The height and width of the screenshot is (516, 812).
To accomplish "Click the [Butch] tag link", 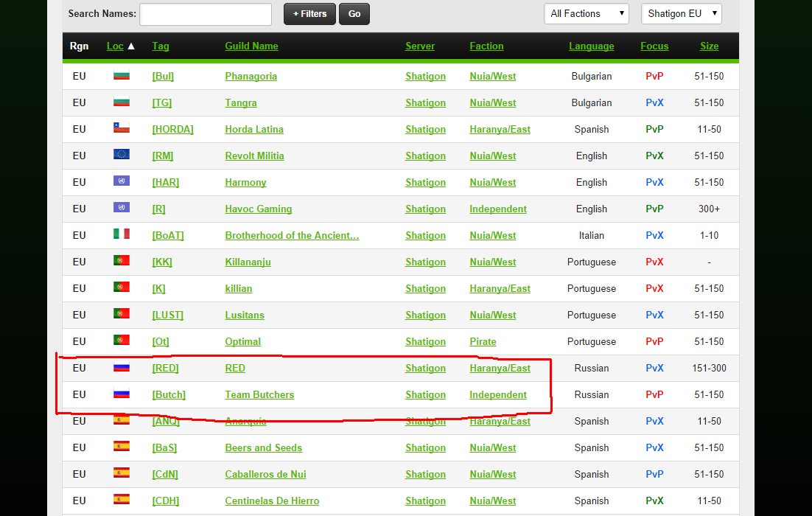I will [169, 394].
